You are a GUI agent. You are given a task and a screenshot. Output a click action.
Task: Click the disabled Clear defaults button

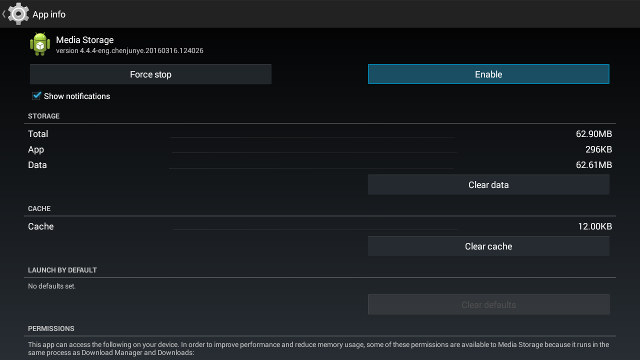[x=489, y=305]
